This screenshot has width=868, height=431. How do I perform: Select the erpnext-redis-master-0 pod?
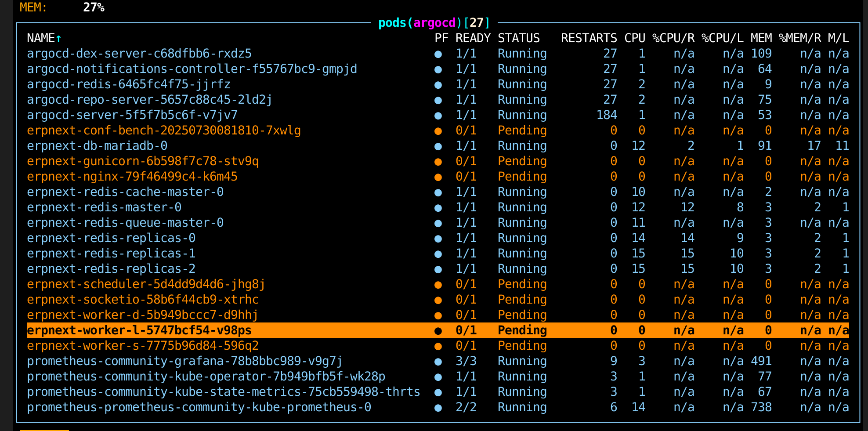(x=438, y=207)
